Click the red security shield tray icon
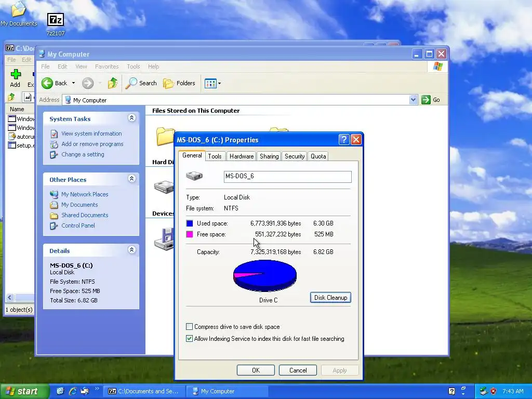Image resolution: width=532 pixels, height=399 pixels. click(494, 391)
